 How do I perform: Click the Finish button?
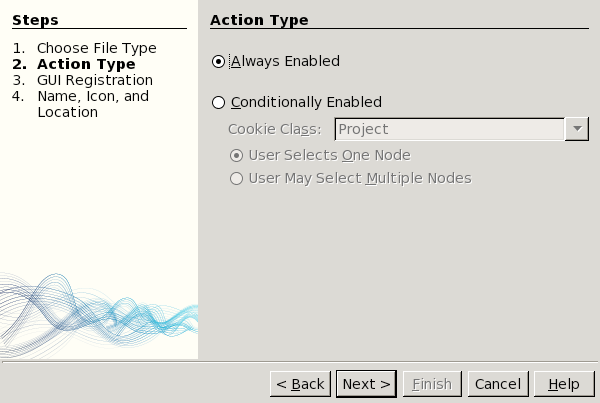tap(432, 384)
